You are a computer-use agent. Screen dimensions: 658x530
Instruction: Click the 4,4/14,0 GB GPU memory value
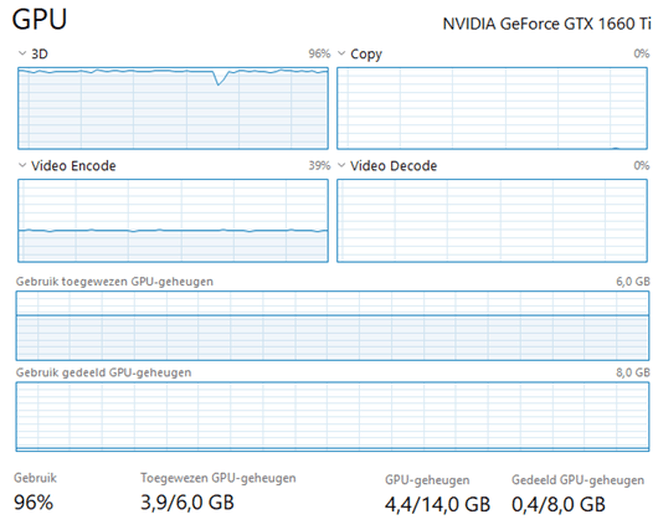[x=437, y=504]
